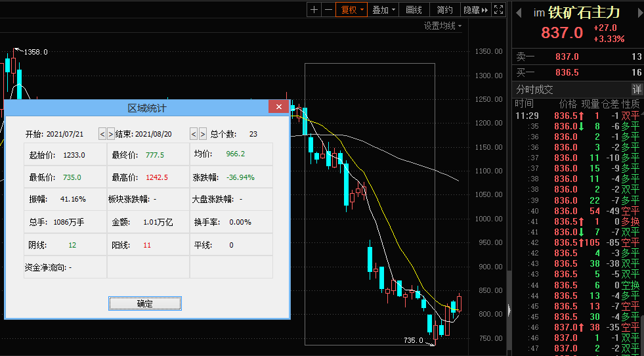Select the 卖一 ask quote row

pos(578,56)
